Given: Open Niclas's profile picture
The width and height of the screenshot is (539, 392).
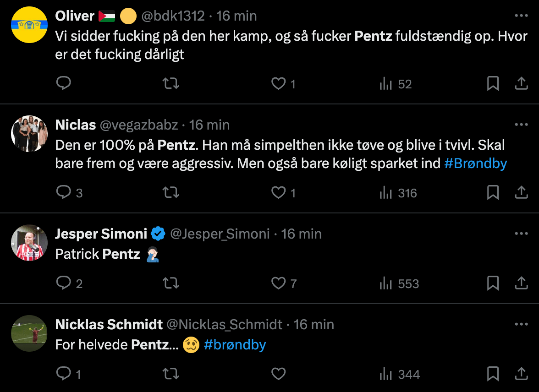Looking at the screenshot, I should (x=29, y=134).
